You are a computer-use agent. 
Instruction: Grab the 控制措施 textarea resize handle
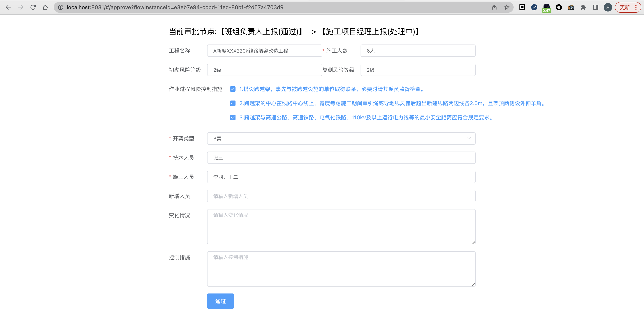(x=473, y=284)
